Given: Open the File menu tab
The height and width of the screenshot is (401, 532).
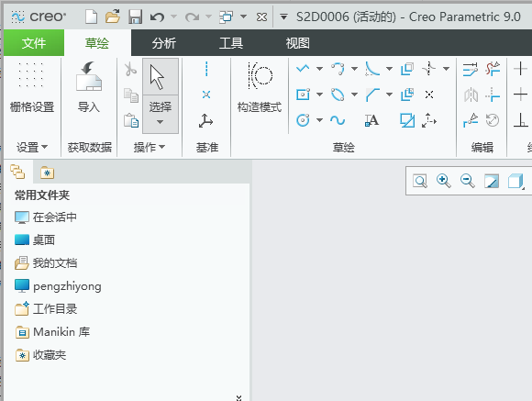Looking at the screenshot, I should (x=34, y=43).
